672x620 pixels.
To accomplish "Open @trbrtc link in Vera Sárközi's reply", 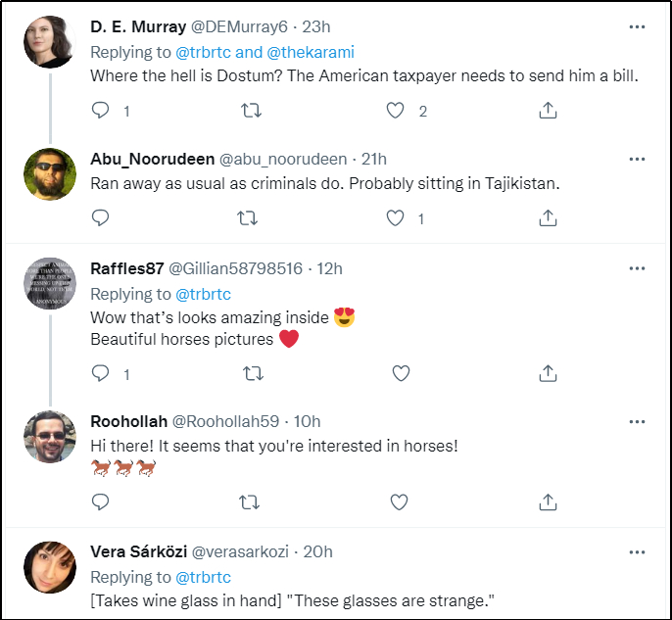I will [203, 577].
